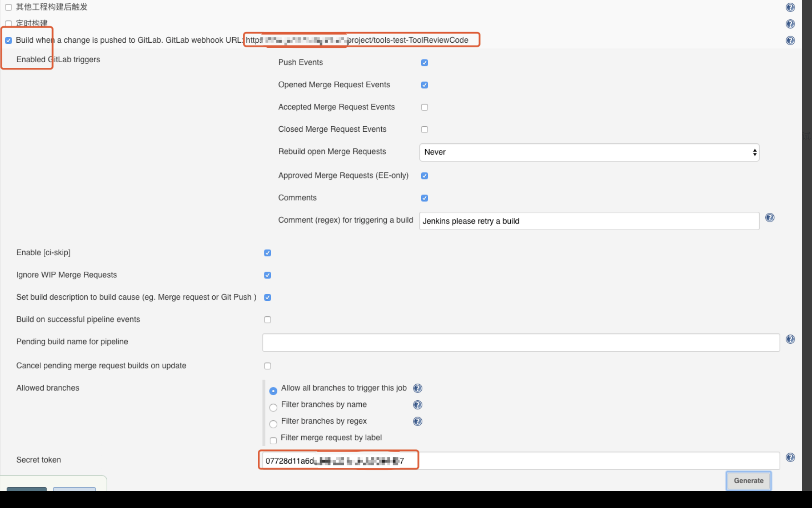The height and width of the screenshot is (508, 812).
Task: Uncheck Push Events trigger
Action: click(424, 63)
